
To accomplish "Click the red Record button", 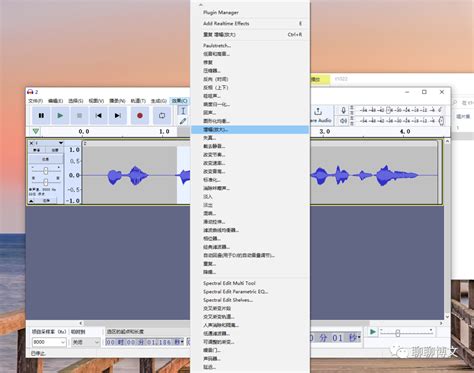I will pyautogui.click(x=140, y=116).
